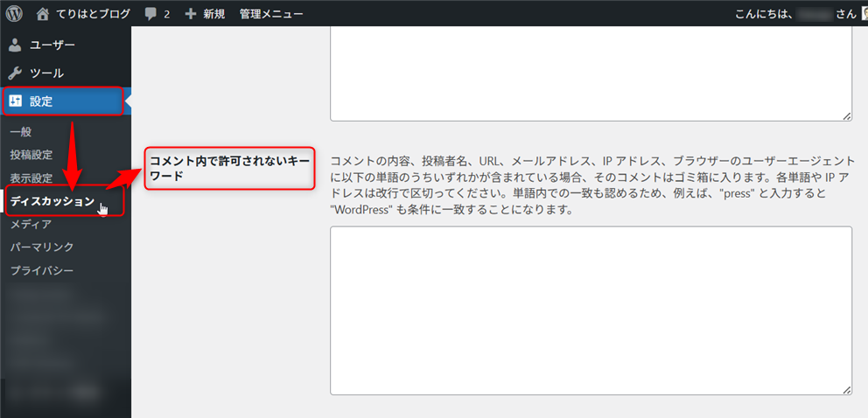Open 新規 menu in admin bar
Image resolution: width=868 pixels, height=418 pixels.
[213, 14]
